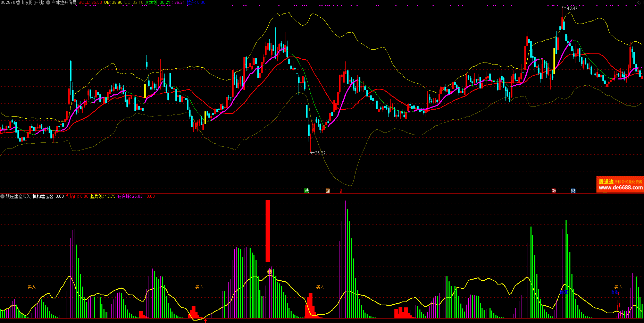Click the 43.47 high price label
The image size is (644, 323).
[x=572, y=8]
